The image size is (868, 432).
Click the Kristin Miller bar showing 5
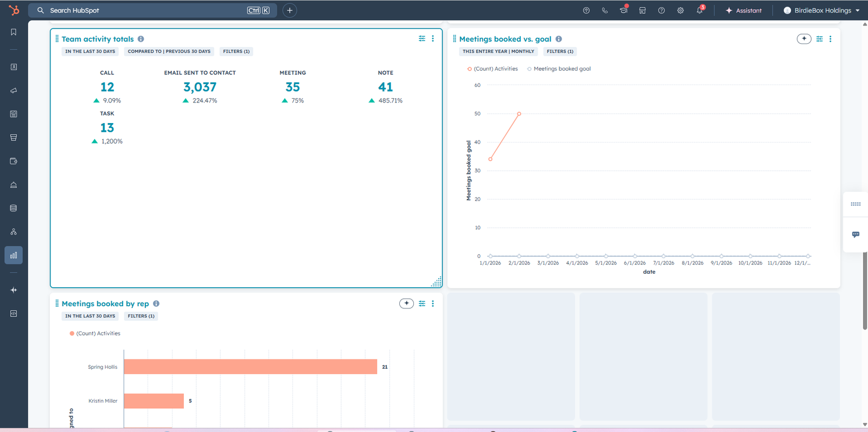pyautogui.click(x=154, y=401)
